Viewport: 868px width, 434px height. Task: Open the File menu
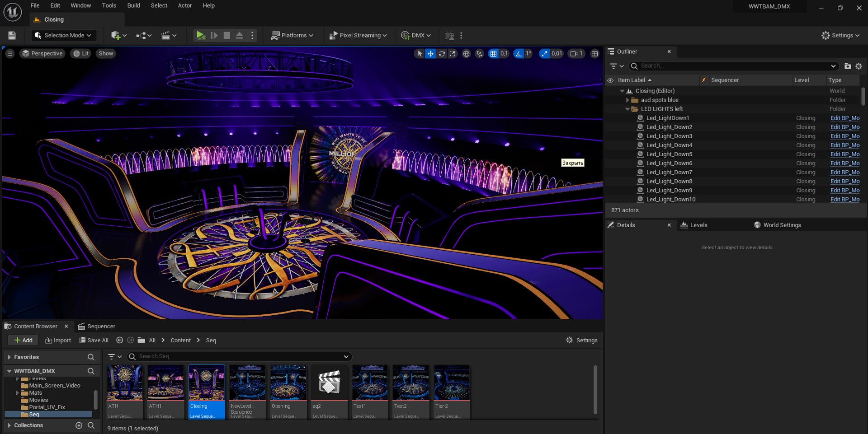point(35,5)
